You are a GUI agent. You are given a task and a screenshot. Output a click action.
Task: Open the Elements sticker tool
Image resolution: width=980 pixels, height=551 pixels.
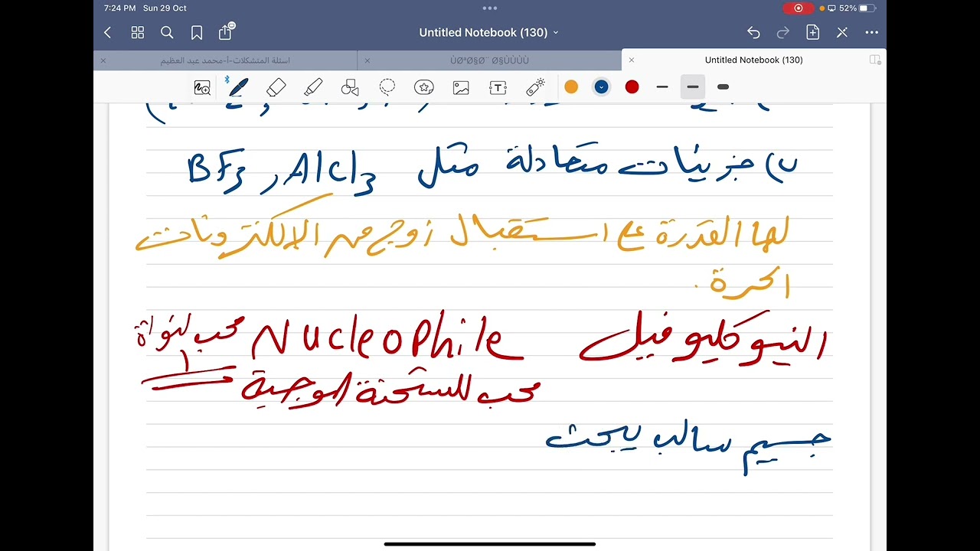tap(424, 87)
